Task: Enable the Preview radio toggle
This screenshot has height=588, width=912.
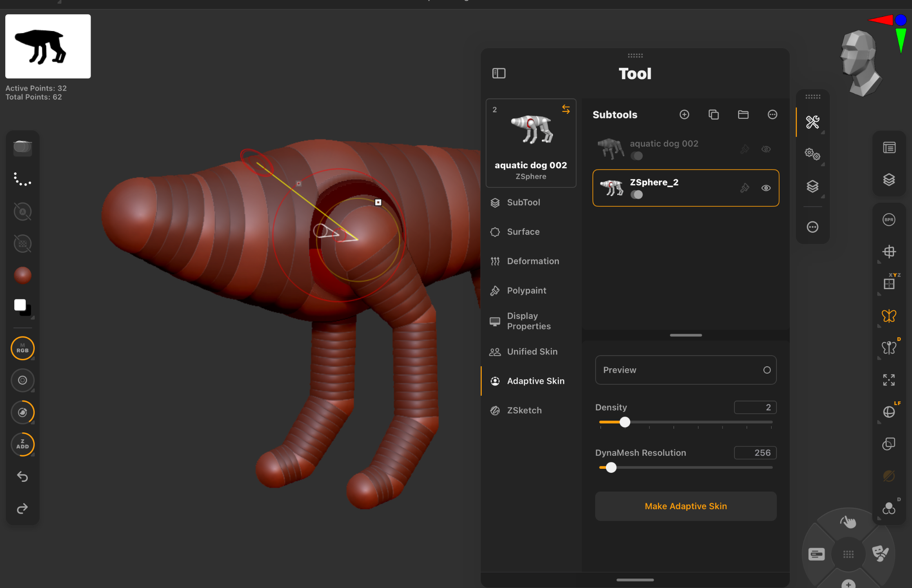Action: coord(767,370)
